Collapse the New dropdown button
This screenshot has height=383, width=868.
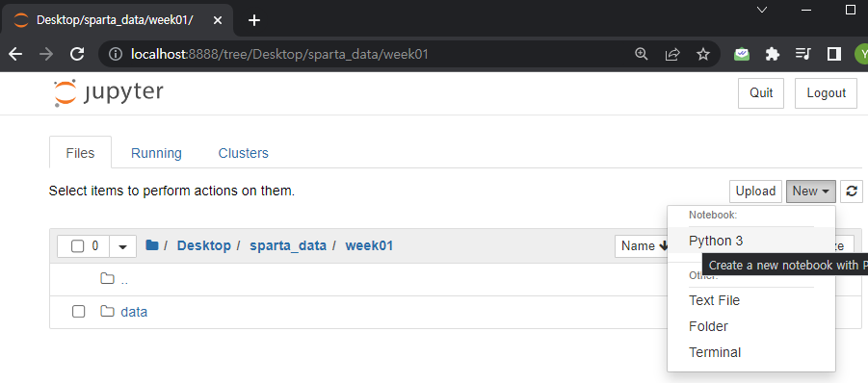811,191
